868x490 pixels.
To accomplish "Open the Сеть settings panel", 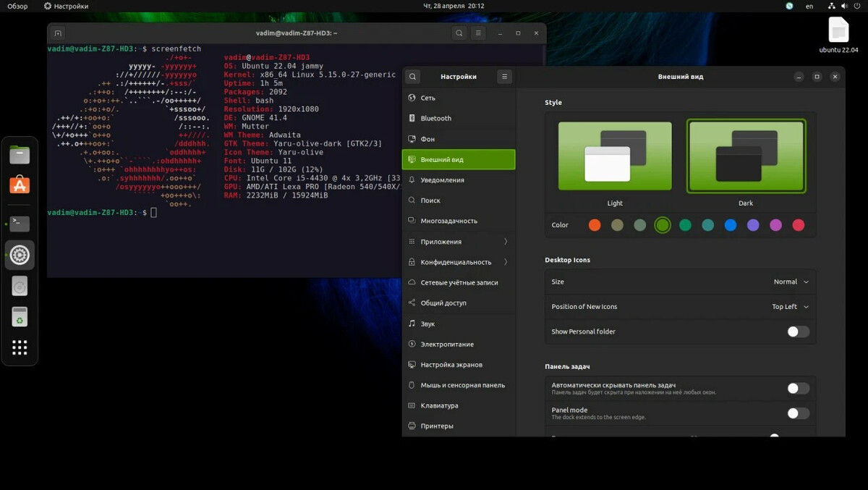I will point(459,98).
